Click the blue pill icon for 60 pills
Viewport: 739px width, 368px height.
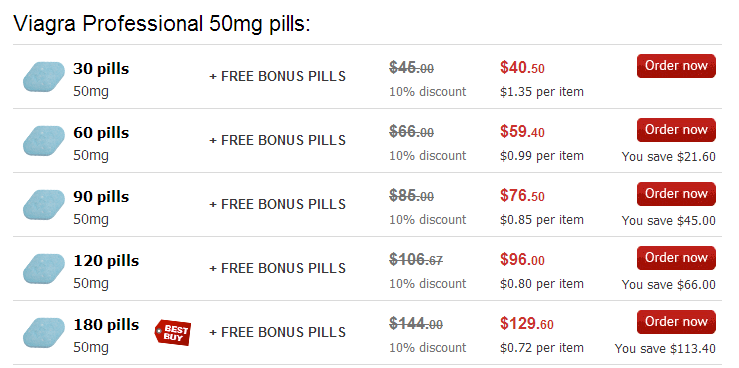click(x=44, y=140)
